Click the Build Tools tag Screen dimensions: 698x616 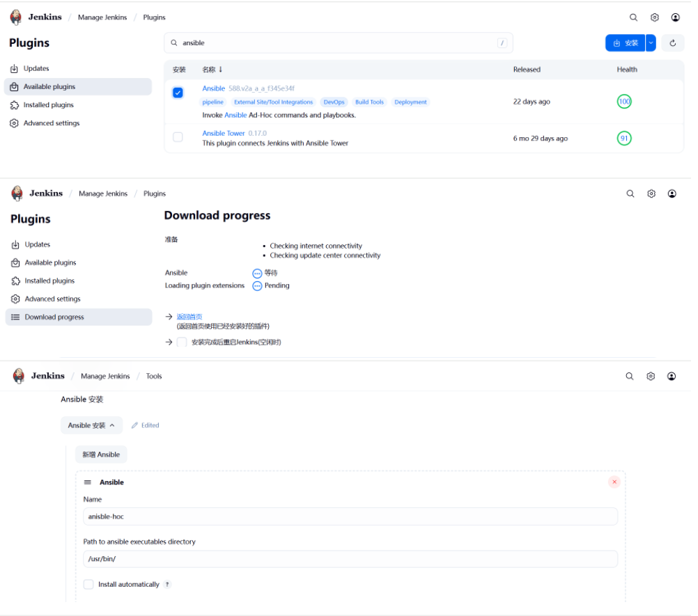pyautogui.click(x=369, y=102)
